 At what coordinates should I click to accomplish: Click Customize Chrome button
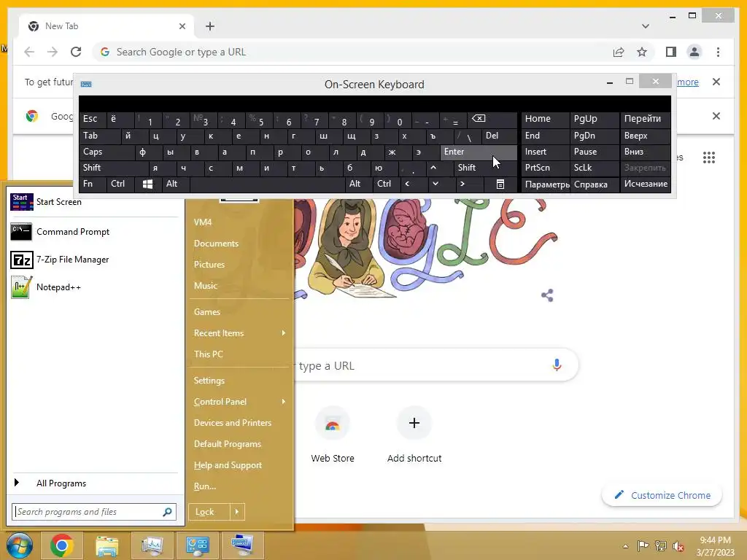662,495
